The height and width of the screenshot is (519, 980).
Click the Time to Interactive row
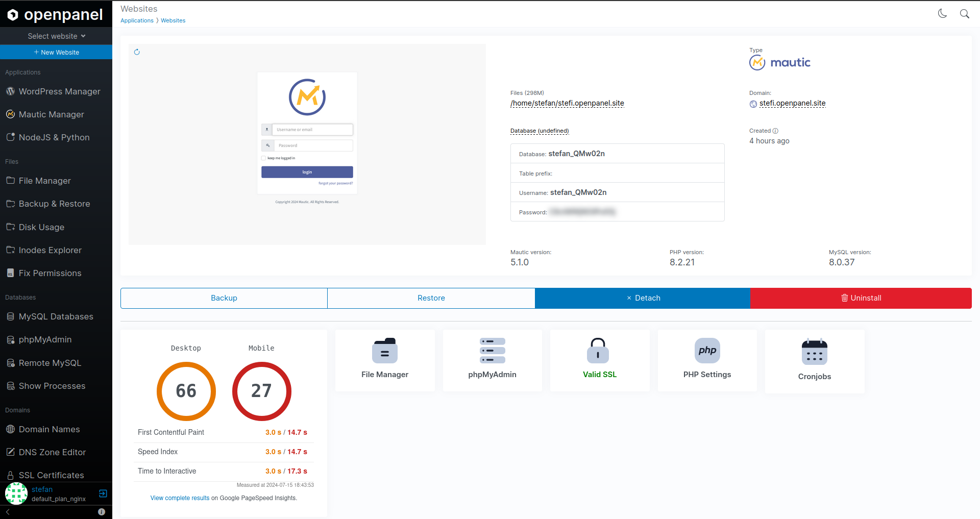[224, 471]
